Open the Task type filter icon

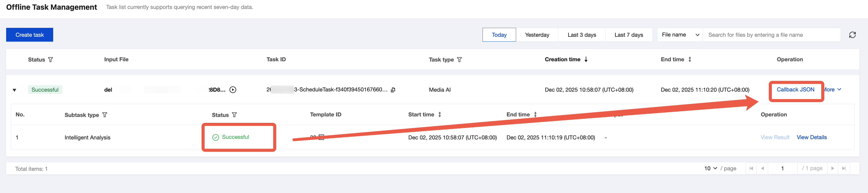tap(459, 59)
